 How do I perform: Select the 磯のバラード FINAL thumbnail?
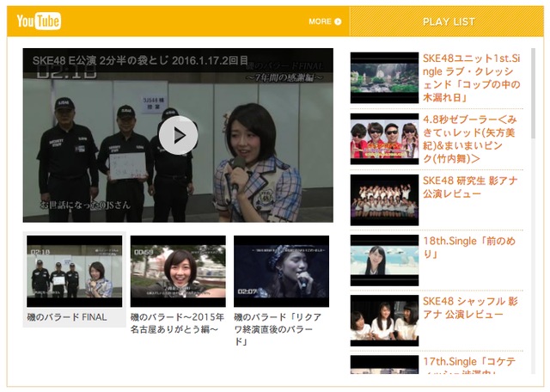[75, 272]
